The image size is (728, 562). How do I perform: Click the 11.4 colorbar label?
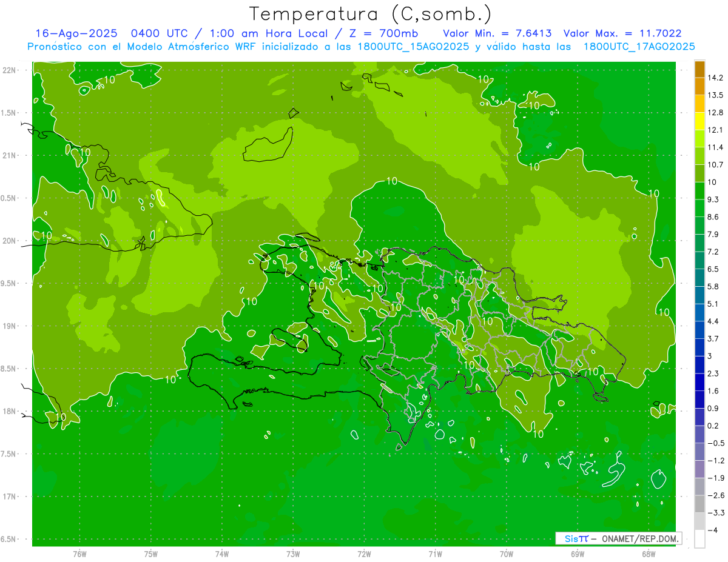[x=715, y=147]
